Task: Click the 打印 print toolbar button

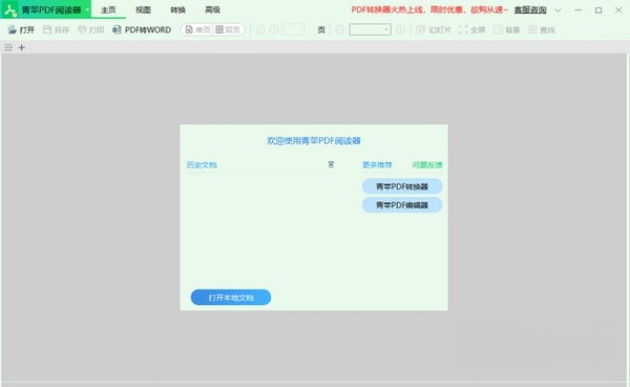Action: click(x=91, y=30)
